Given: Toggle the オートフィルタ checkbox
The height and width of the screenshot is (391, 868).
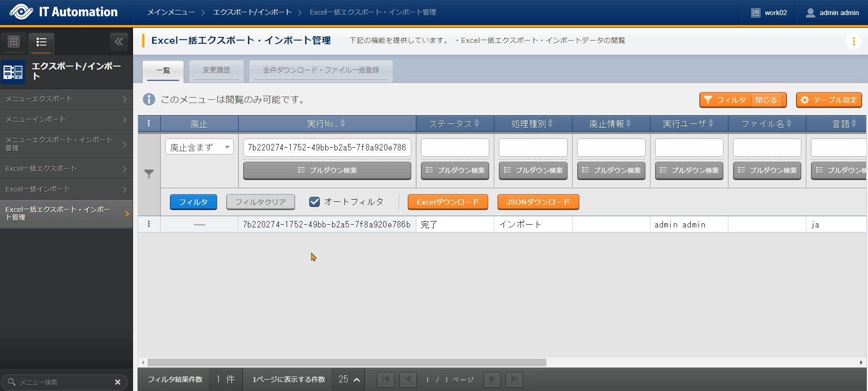Looking at the screenshot, I should click(x=314, y=202).
